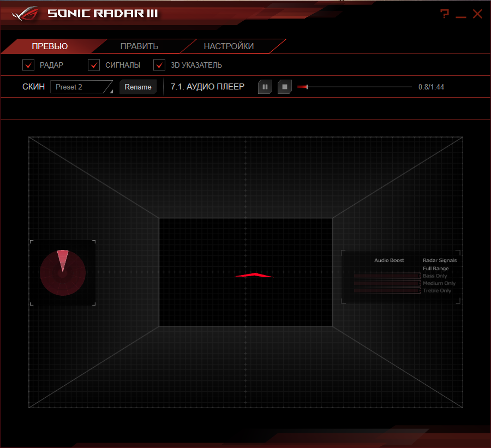The width and height of the screenshot is (491, 448).
Task: Uncheck the 3D УКАЗАТЕЛЬ checkbox
Action: pos(159,65)
